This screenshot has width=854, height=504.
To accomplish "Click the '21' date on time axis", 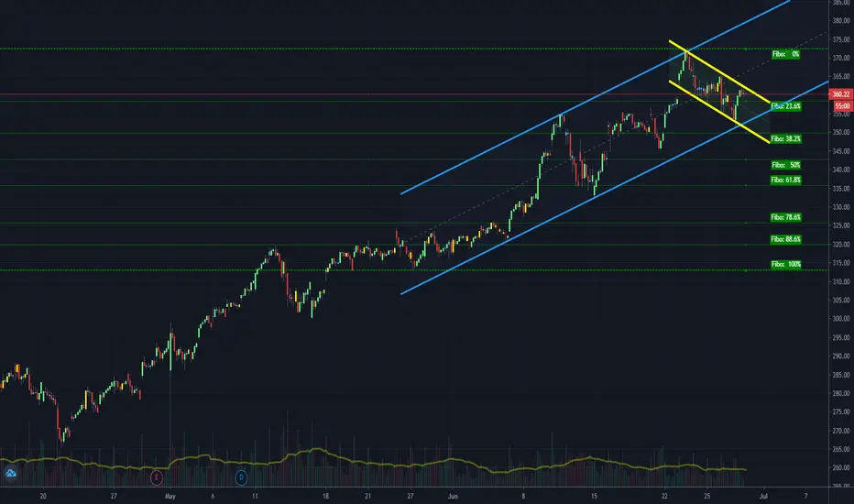I will coord(368,497).
